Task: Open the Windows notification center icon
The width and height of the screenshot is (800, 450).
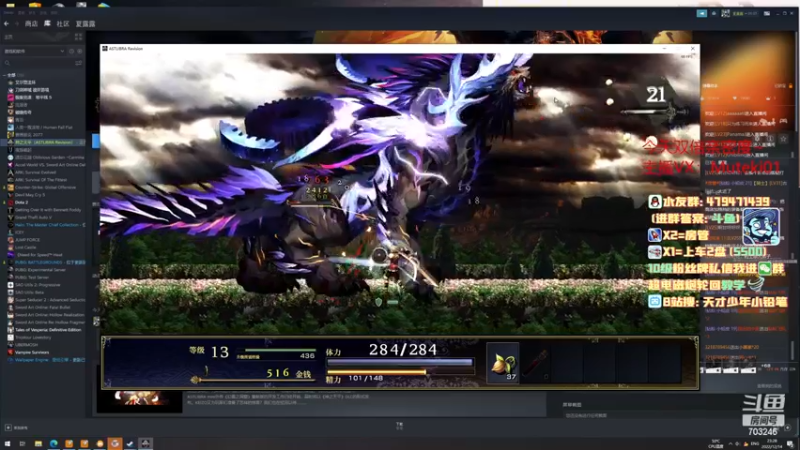Action: (790, 443)
